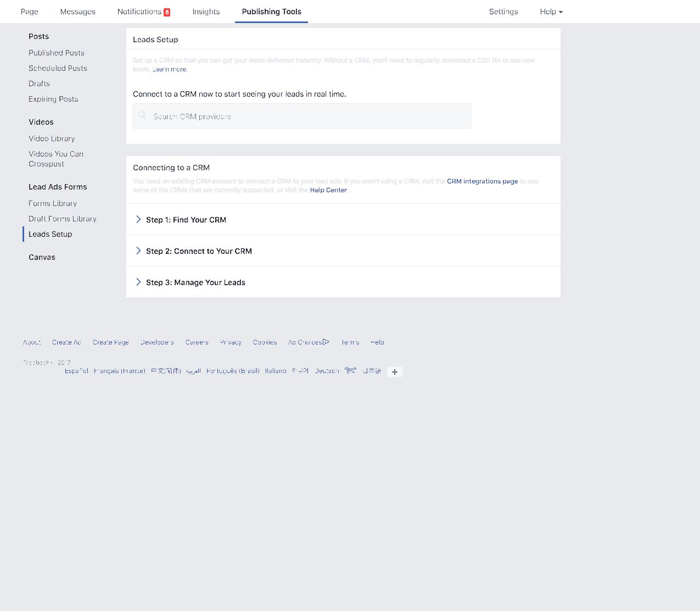This screenshot has width=700, height=611.
Task: Select Published Posts in sidebar
Action: (57, 53)
